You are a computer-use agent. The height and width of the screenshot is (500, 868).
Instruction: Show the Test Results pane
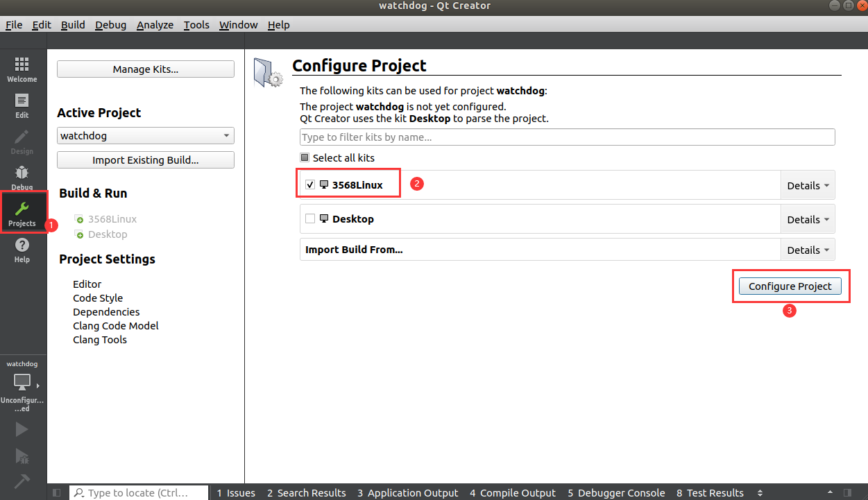click(710, 493)
